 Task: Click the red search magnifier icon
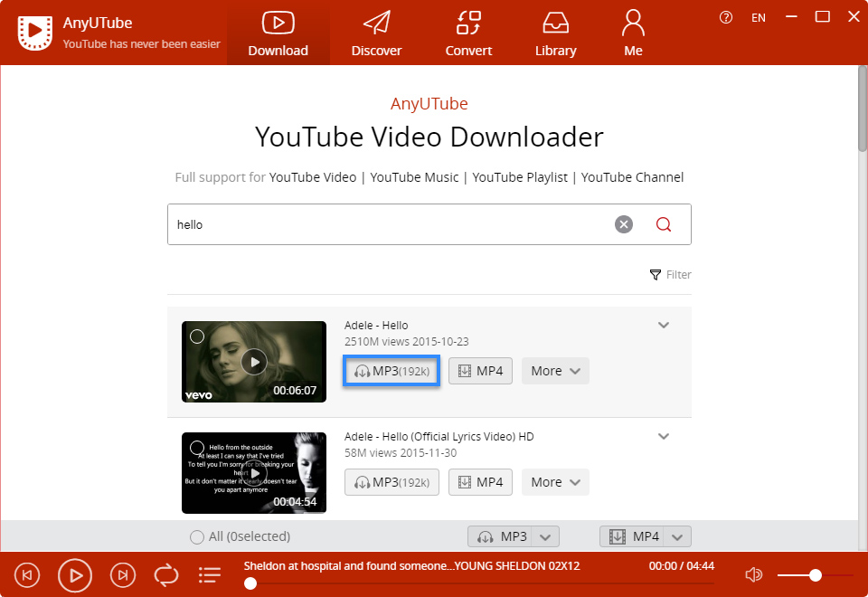(x=663, y=224)
